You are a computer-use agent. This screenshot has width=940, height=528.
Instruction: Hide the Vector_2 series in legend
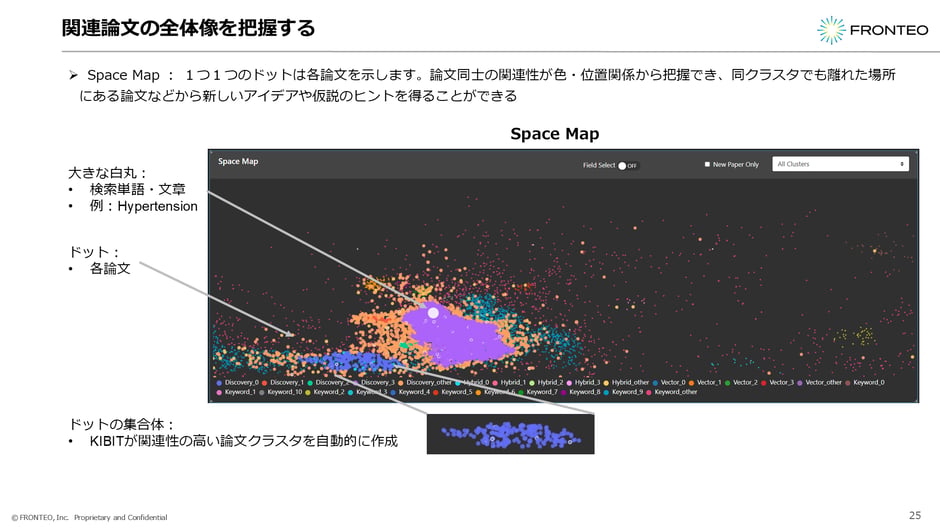(x=741, y=382)
